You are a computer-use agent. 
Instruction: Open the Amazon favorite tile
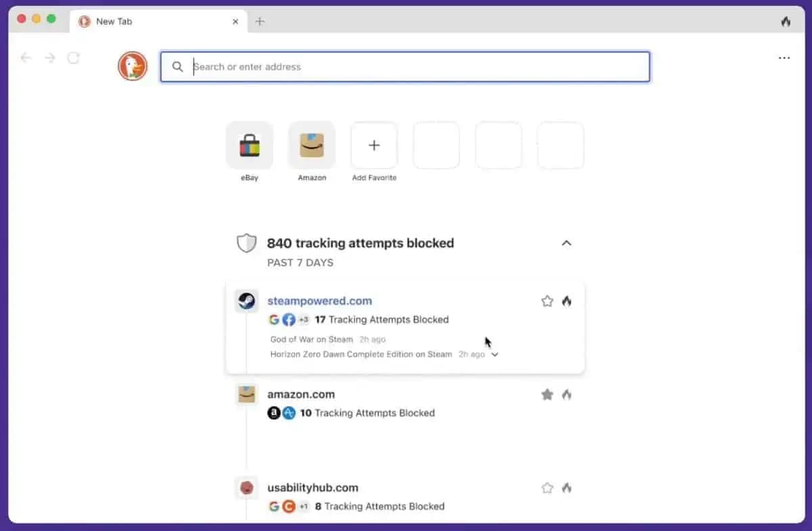(x=312, y=145)
